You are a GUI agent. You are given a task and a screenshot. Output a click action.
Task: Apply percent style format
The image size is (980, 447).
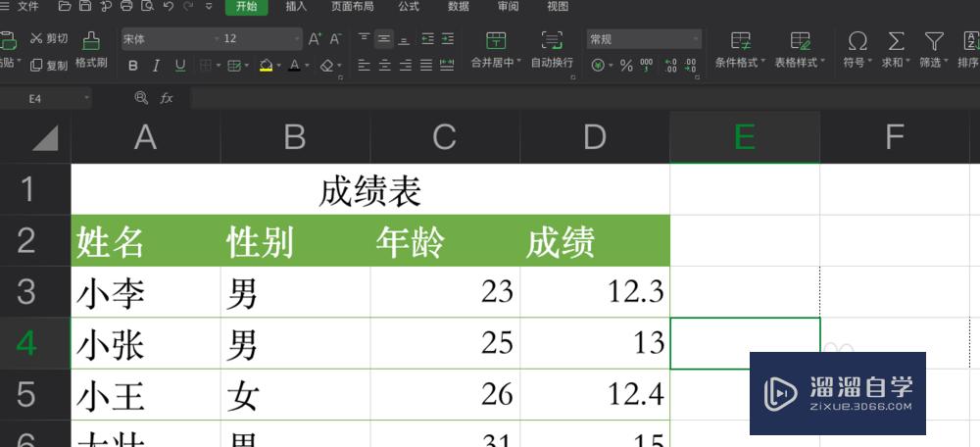tap(626, 65)
